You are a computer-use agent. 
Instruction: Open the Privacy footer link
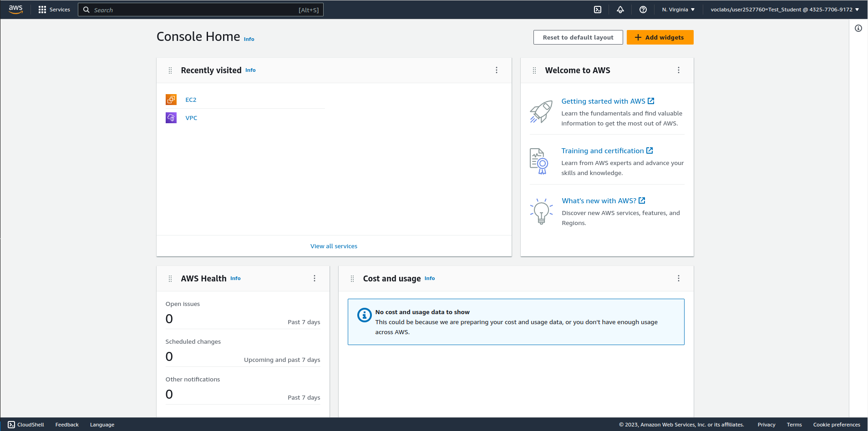point(766,425)
